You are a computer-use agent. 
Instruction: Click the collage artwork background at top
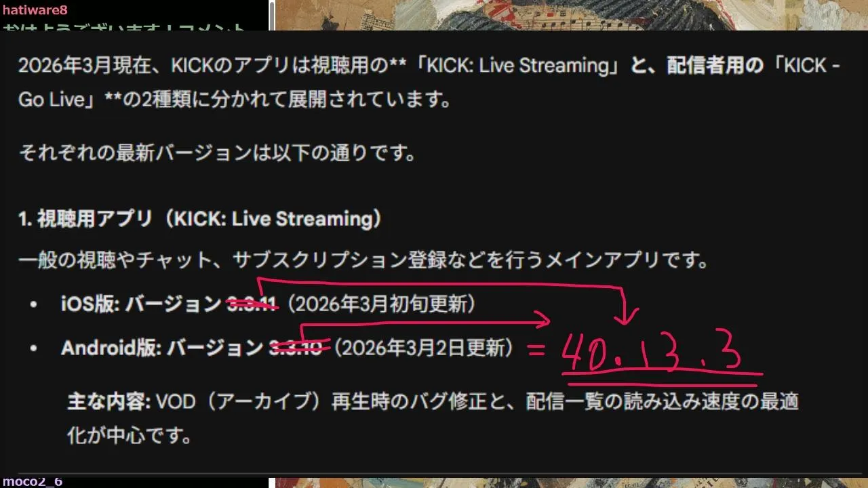click(571, 15)
